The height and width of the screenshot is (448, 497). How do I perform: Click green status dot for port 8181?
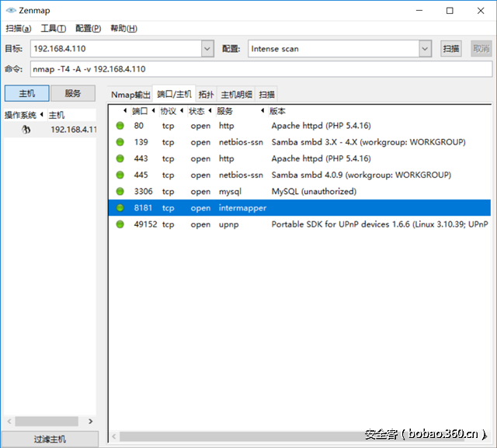(x=120, y=208)
